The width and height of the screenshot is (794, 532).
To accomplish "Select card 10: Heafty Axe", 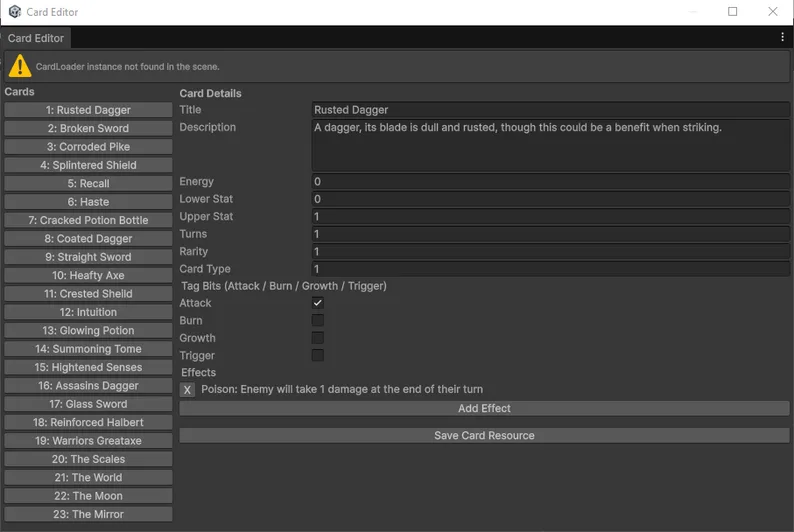I will pos(88,275).
